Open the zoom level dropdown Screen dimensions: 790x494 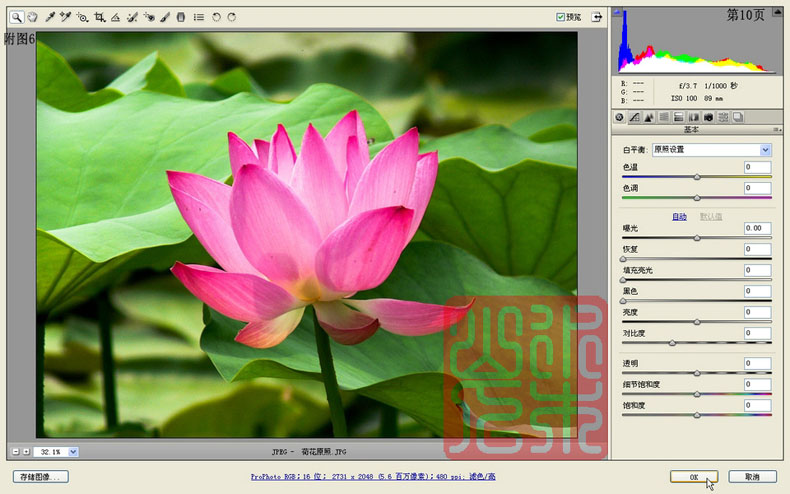tap(73, 452)
